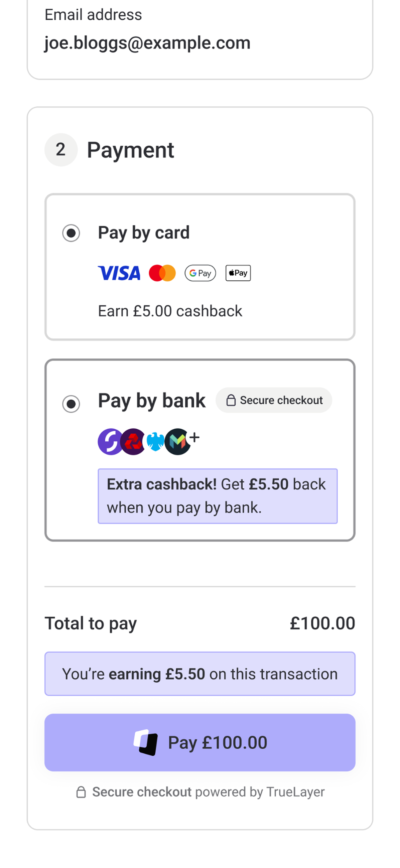This screenshot has height=868, width=400.
Task: Click the Apple Pay icon
Action: (238, 273)
